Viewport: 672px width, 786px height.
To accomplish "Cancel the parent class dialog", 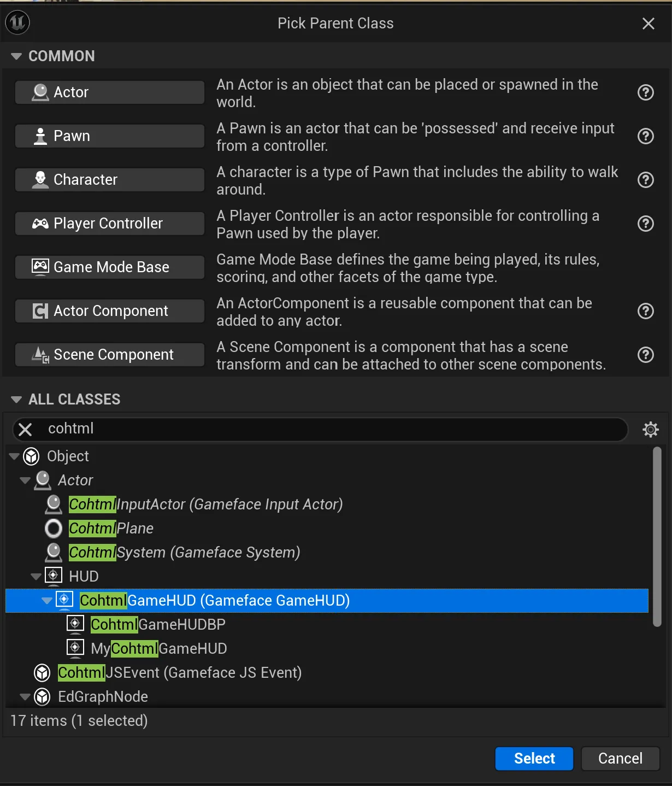I will (x=620, y=758).
